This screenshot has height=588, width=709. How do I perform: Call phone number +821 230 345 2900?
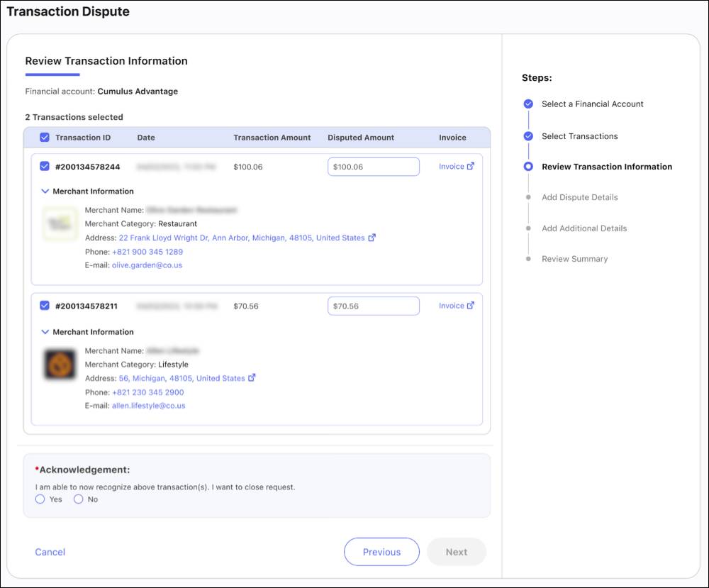coord(148,393)
